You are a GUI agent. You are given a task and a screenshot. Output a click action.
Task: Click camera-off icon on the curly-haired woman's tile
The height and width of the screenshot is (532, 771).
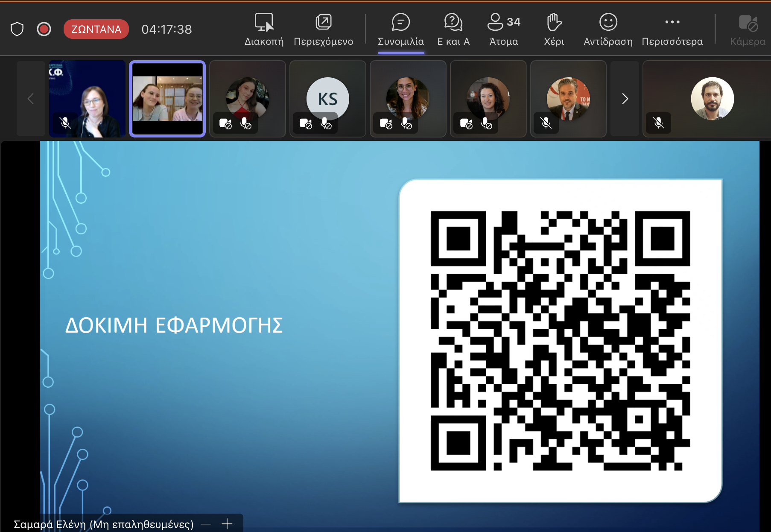click(x=466, y=124)
